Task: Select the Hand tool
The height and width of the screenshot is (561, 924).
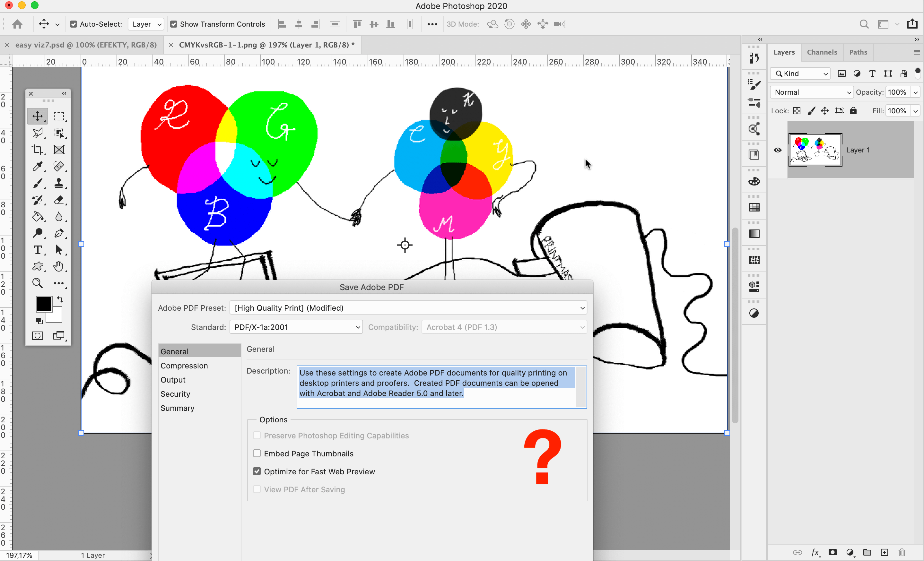Action: coord(59,266)
